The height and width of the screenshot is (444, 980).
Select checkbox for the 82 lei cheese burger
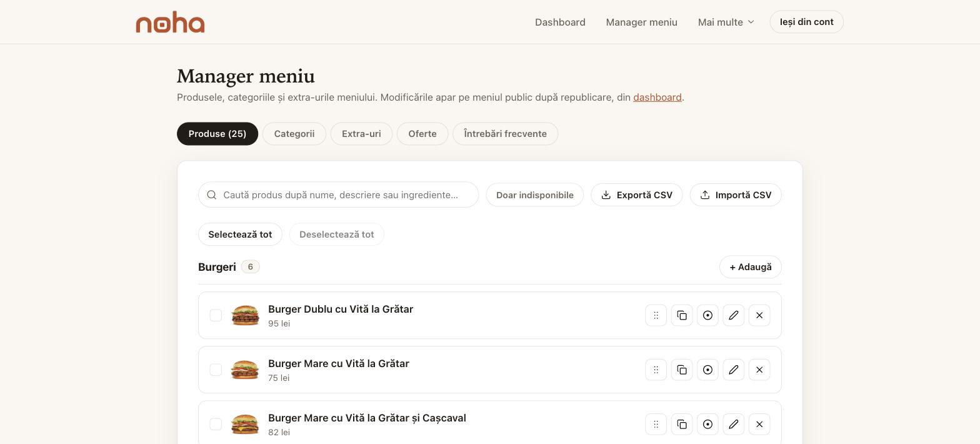pos(216,424)
